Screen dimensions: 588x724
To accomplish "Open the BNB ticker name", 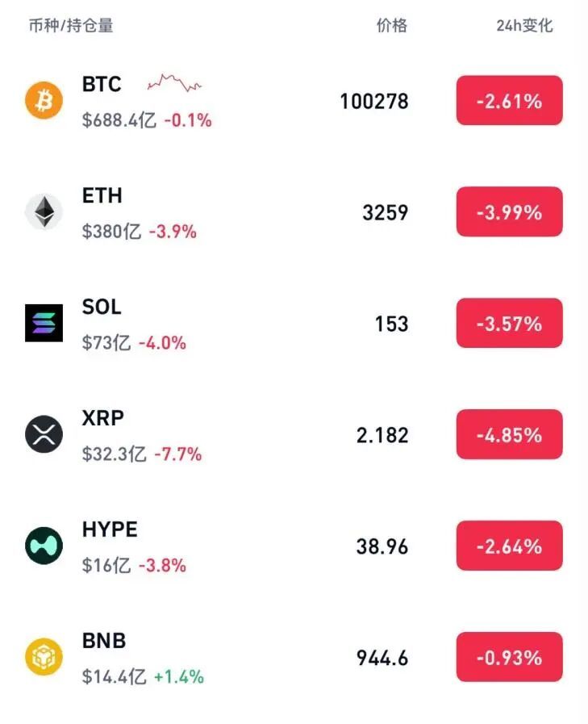I will (x=104, y=641).
